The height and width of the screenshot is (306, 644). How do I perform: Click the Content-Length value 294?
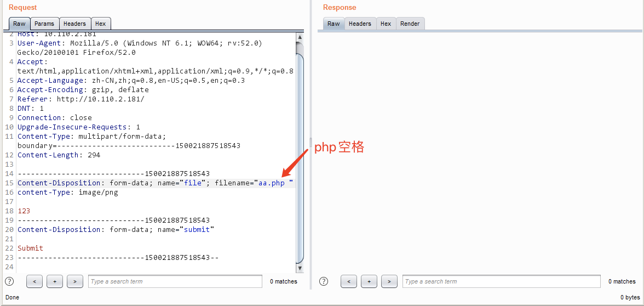pyautogui.click(x=94, y=155)
